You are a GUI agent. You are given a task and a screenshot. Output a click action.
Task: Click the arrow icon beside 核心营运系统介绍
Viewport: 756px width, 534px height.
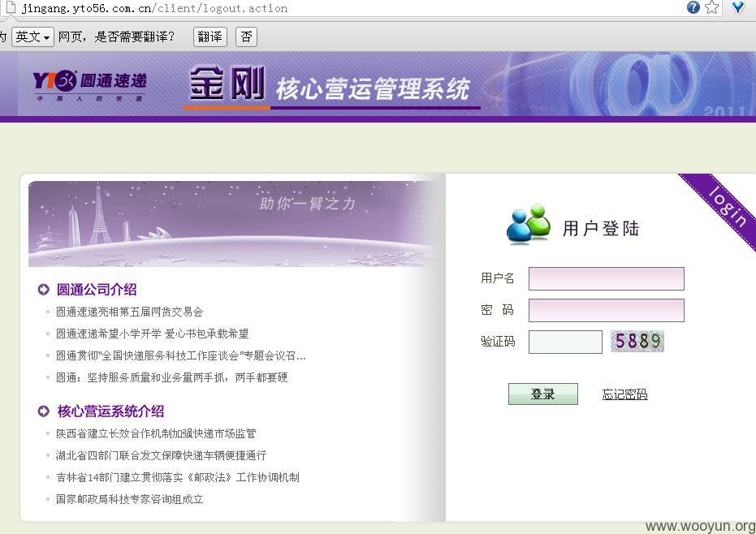[43, 411]
